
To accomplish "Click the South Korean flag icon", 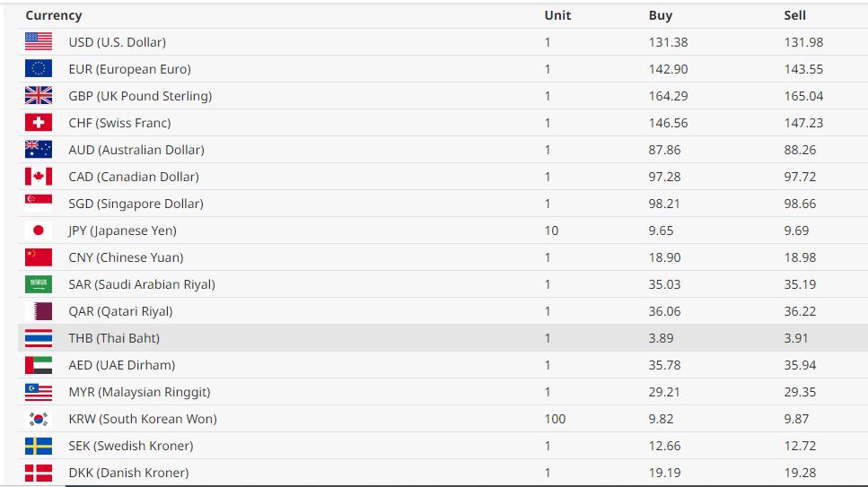I will point(39,418).
